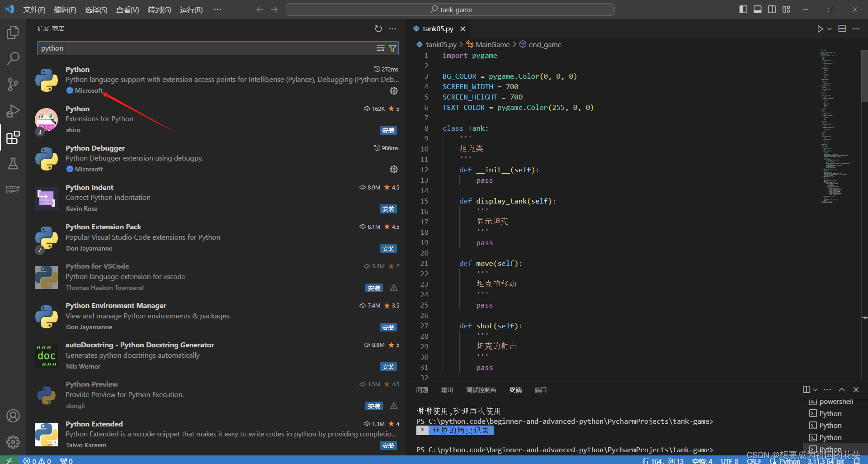The image size is (868, 464).
Task: Open the Search view in activity bar
Action: 13,58
